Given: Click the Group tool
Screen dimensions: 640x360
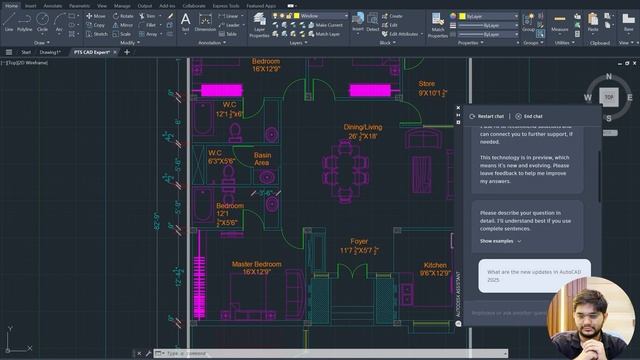Looking at the screenshot, I should coord(528,22).
